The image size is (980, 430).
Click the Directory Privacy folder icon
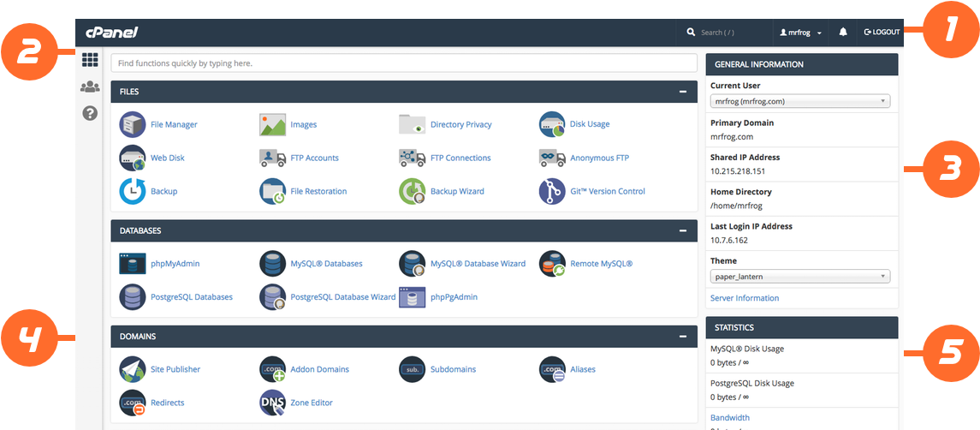412,124
